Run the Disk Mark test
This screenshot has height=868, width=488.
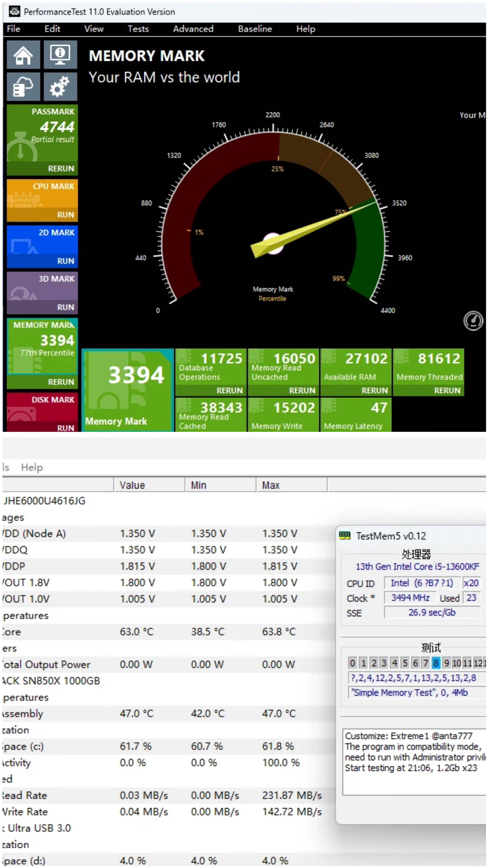[x=66, y=428]
